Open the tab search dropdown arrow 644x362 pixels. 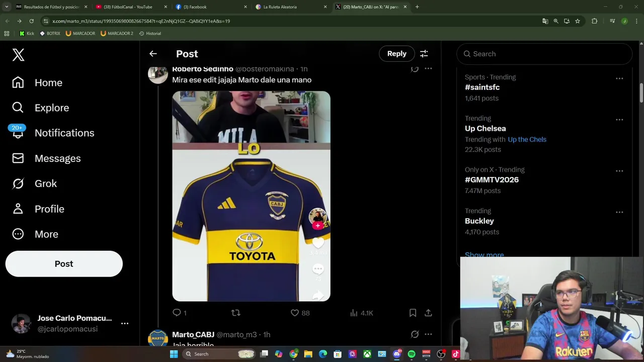pyautogui.click(x=7, y=7)
